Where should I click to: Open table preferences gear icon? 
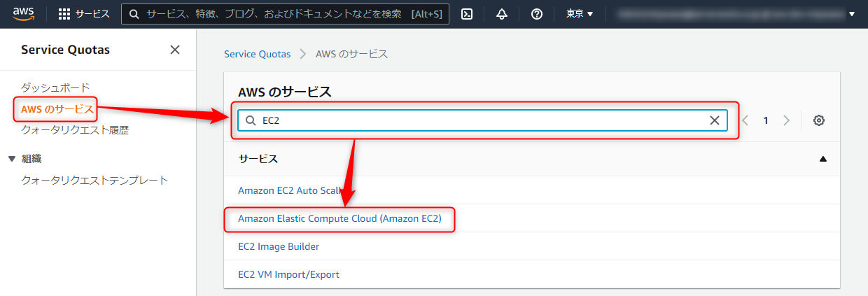click(819, 120)
